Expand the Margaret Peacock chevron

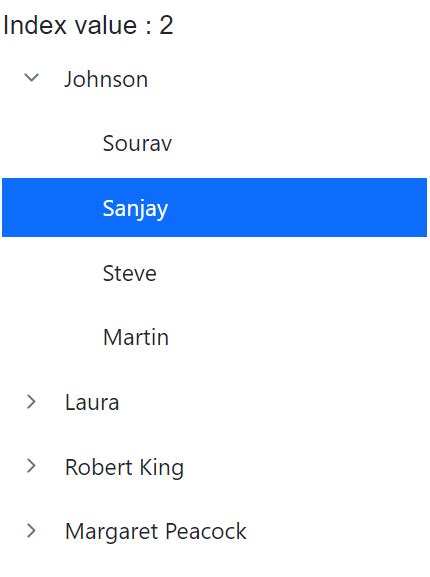coord(32,531)
